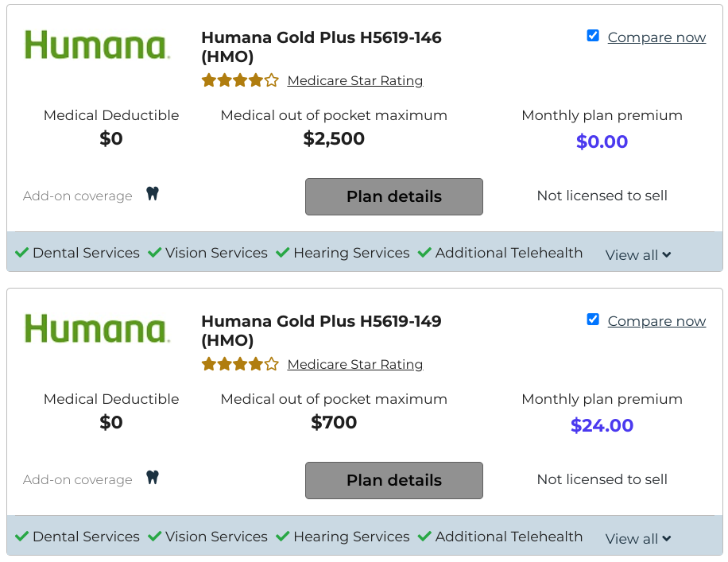Click the dental tooth add-on icon for H5619-149

[x=153, y=478]
